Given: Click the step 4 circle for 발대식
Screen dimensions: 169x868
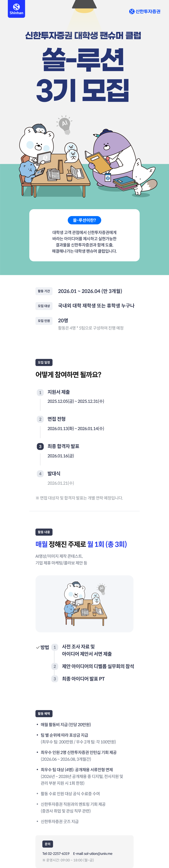Looking at the screenshot, I should point(40,474).
